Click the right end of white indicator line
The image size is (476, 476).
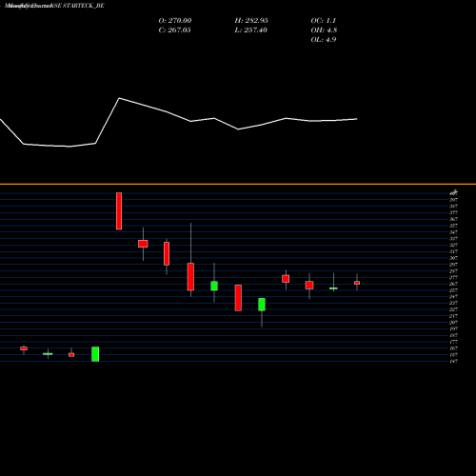(357, 119)
